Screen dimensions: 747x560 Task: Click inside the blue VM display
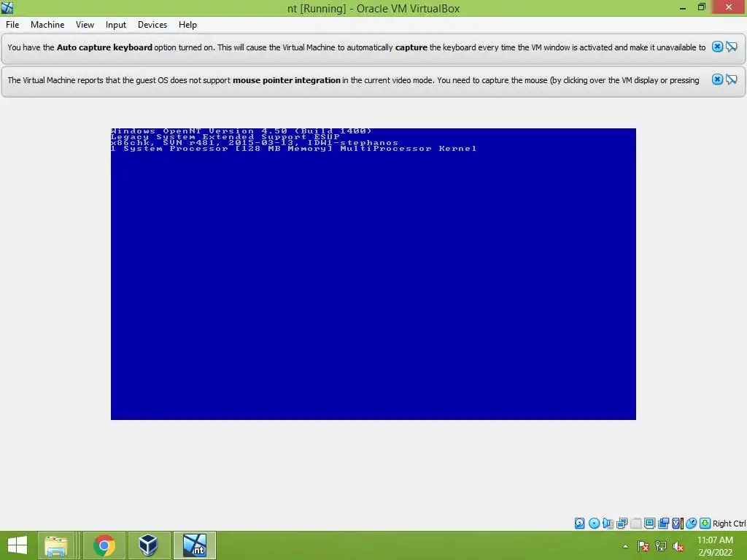(x=373, y=274)
